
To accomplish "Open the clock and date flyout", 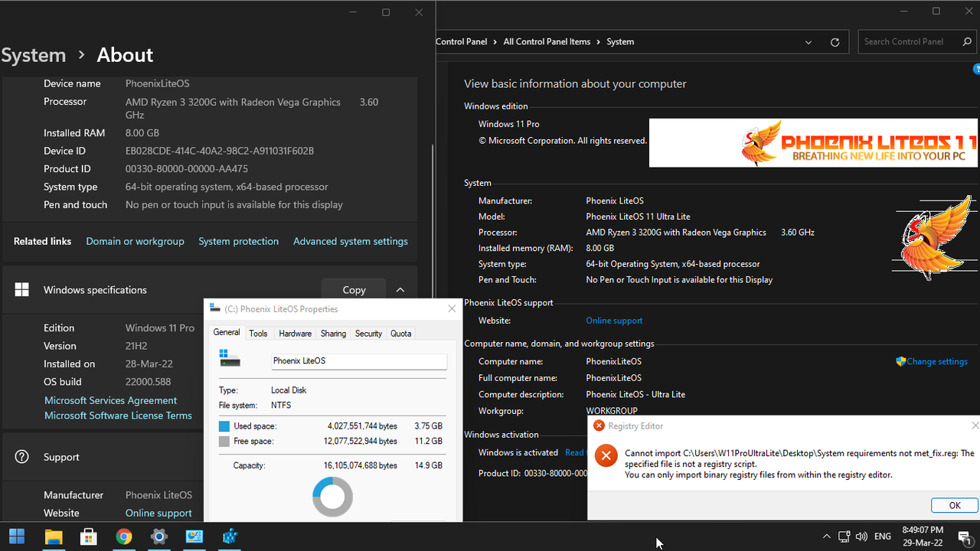I will coord(922,536).
